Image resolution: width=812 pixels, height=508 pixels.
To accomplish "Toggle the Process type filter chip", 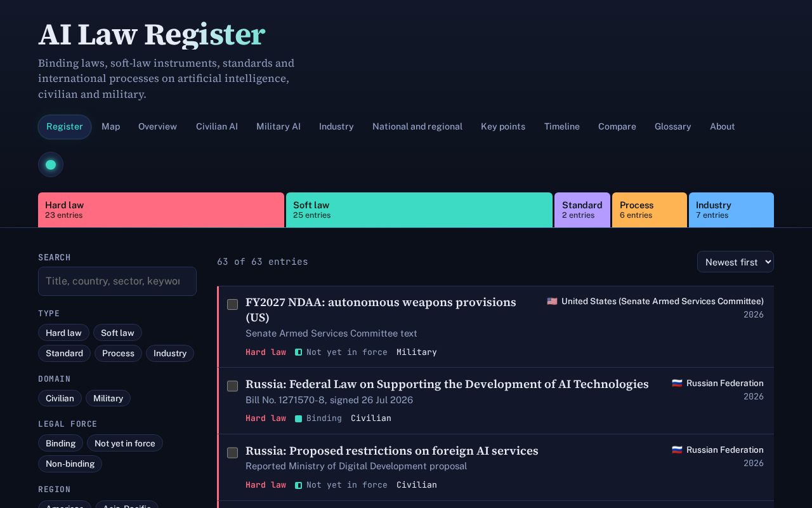I will (x=118, y=353).
